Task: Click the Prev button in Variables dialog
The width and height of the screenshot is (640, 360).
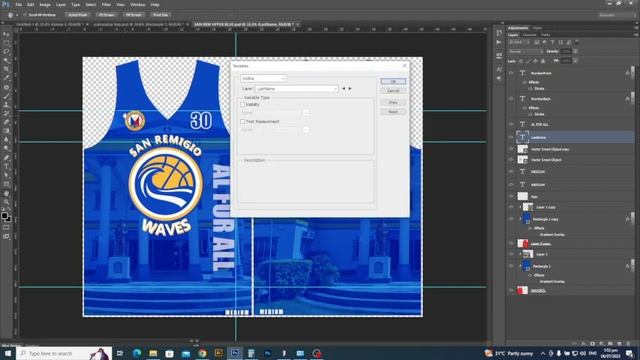Action: pos(393,102)
